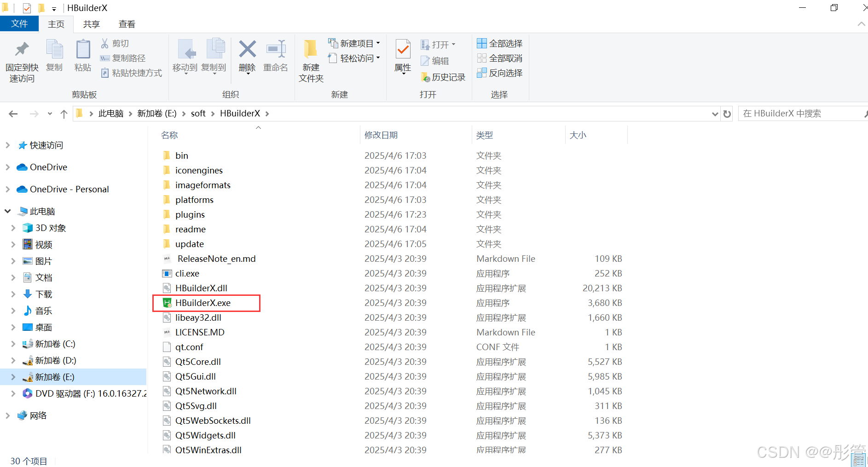Pin the folder to Quick access
This screenshot has width=868, height=467.
pyautogui.click(x=22, y=61)
